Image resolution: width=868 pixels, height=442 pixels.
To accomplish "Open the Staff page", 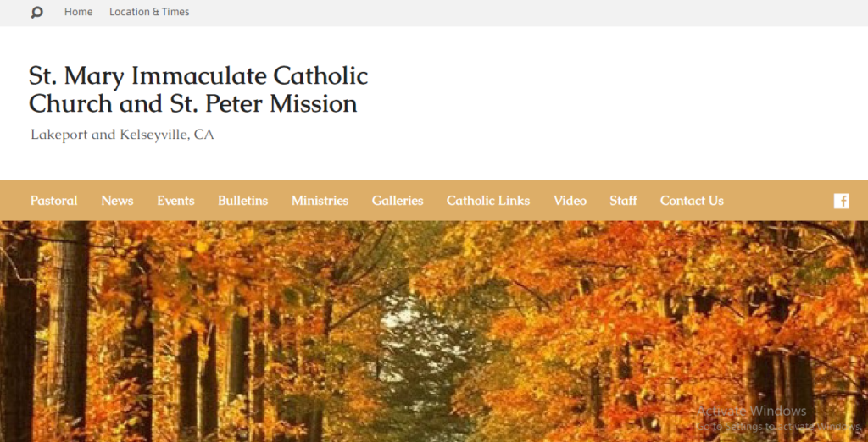I will (x=623, y=201).
